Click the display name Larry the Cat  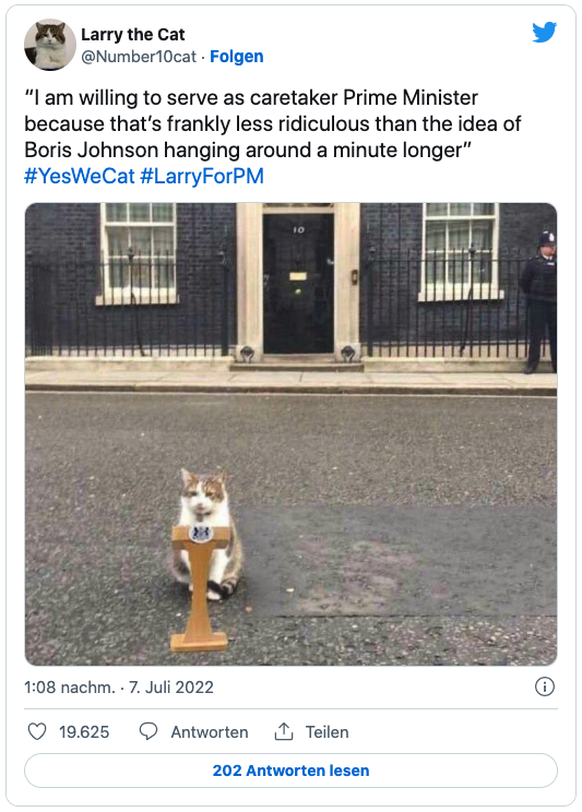coord(133,34)
